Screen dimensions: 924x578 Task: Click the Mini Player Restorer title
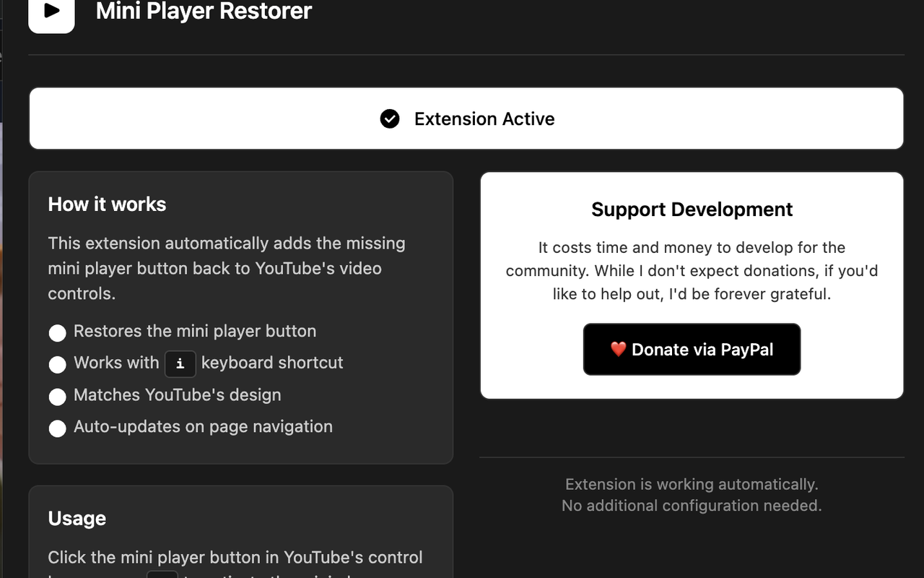(204, 12)
